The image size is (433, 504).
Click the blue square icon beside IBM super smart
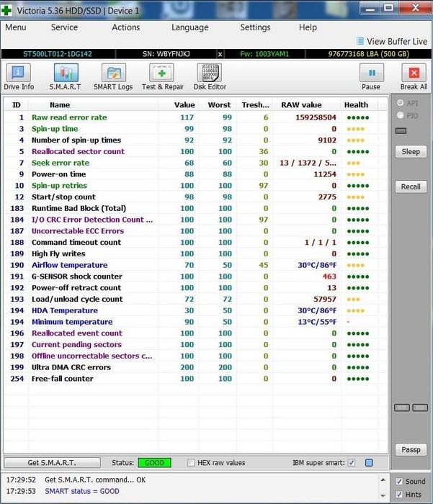pos(370,463)
